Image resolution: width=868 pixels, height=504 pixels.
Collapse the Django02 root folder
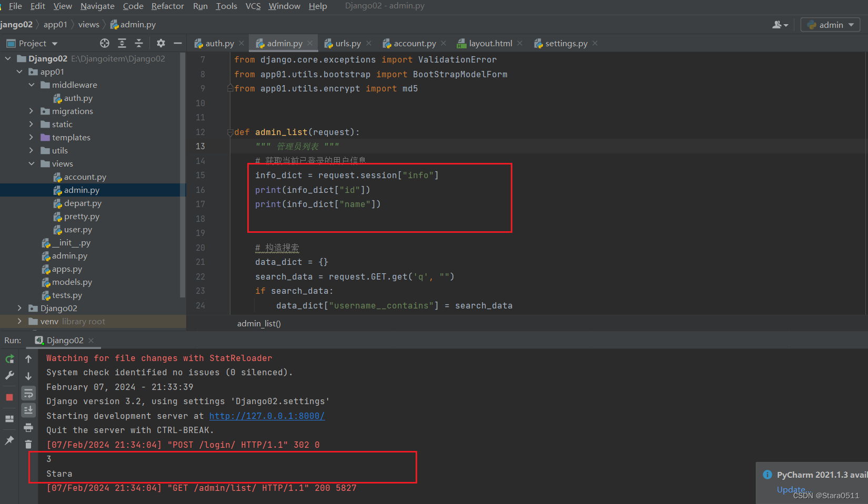[8, 58]
